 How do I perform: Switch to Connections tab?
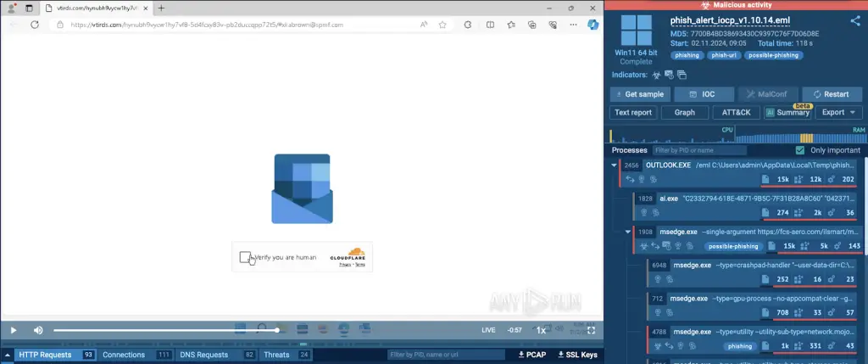tap(135, 355)
